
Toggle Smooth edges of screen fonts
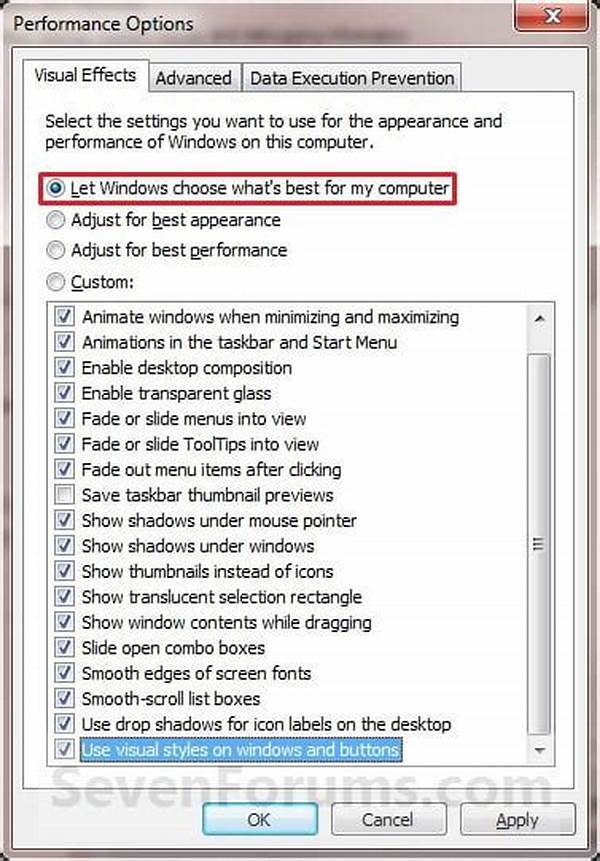[65, 674]
